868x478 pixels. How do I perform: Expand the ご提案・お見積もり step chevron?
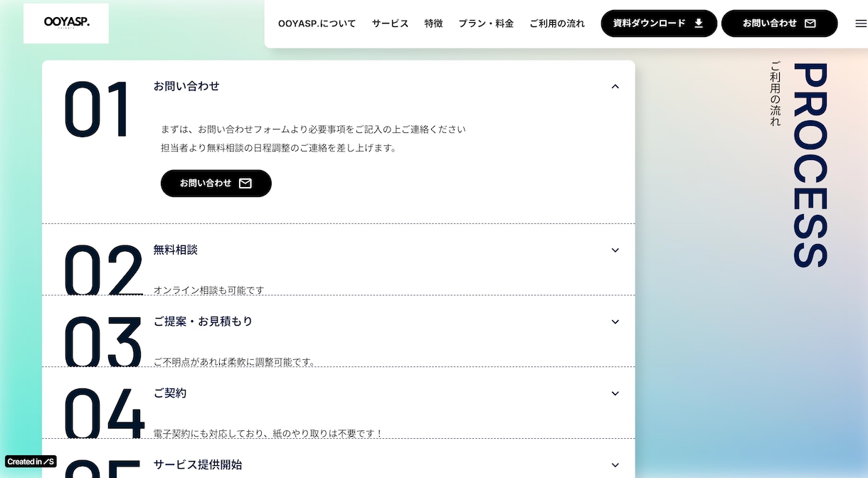pyautogui.click(x=615, y=322)
